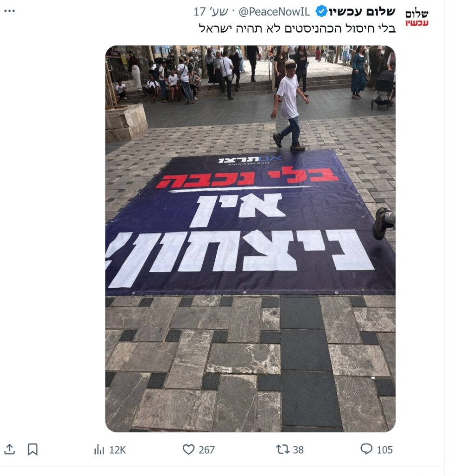The width and height of the screenshot is (451, 476).
Task: Click the 105 replies count
Action: [x=385, y=450]
